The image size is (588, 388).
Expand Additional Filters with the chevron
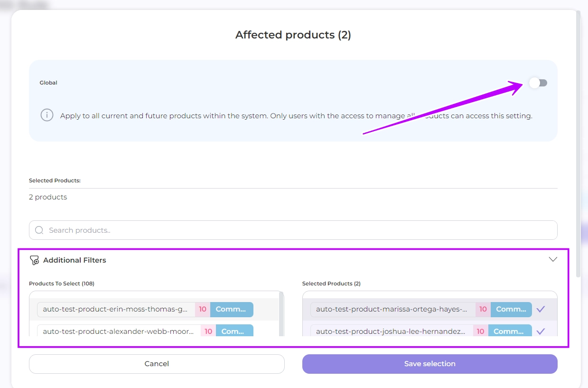[x=553, y=259]
